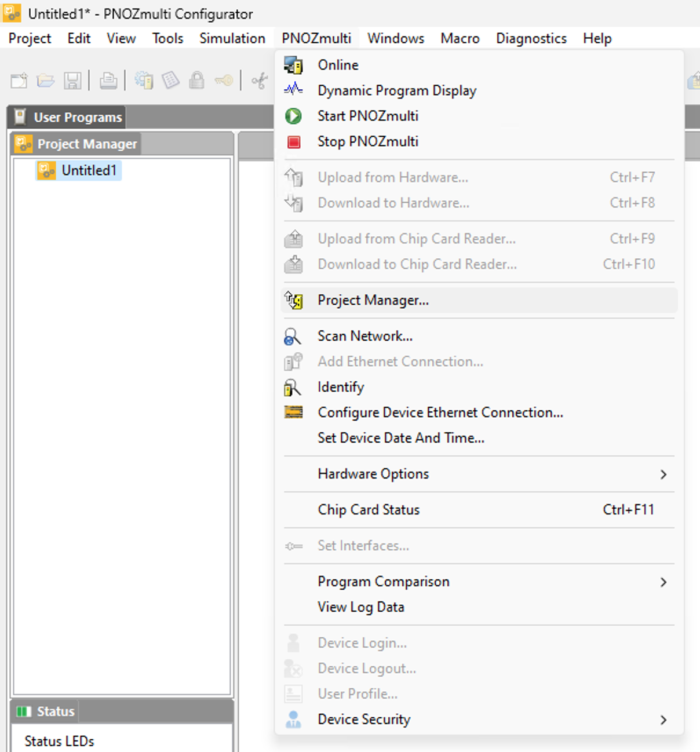This screenshot has width=700, height=752.
Task: Open Hardware Options submenu
Action: [x=479, y=474]
